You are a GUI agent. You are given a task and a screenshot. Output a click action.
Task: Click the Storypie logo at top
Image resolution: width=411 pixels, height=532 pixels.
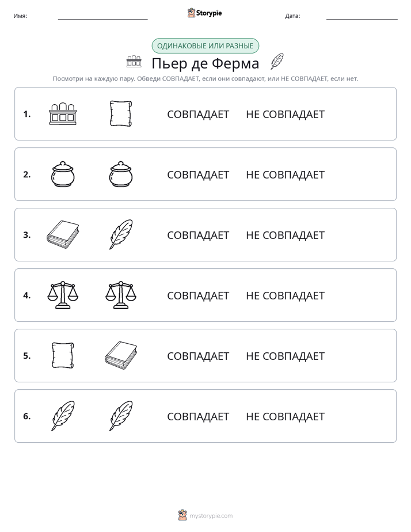[x=205, y=13]
